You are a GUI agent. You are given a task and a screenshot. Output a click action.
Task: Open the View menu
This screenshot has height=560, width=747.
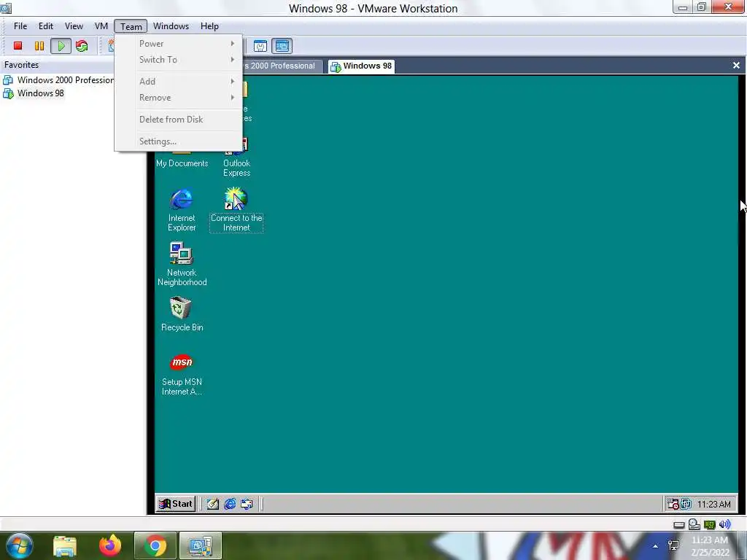point(74,26)
